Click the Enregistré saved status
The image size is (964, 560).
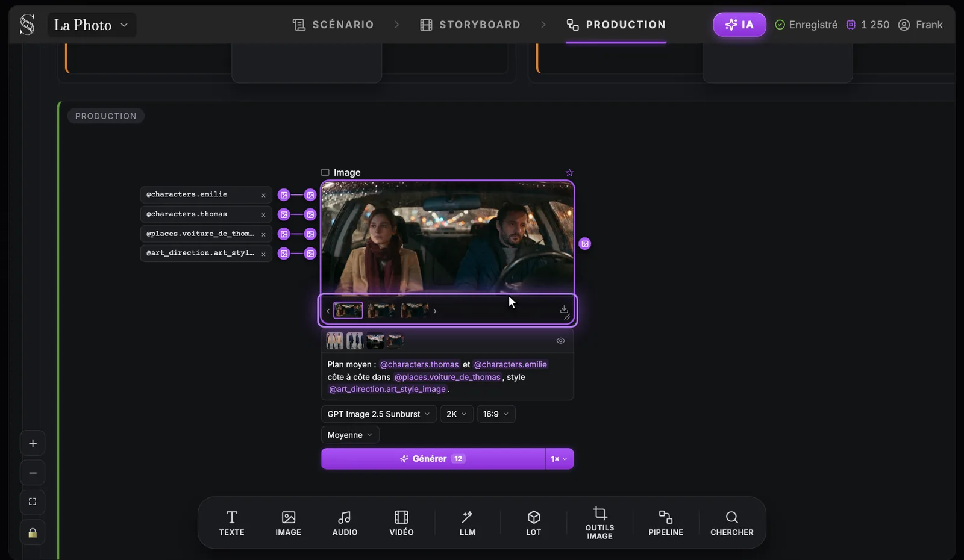click(806, 25)
